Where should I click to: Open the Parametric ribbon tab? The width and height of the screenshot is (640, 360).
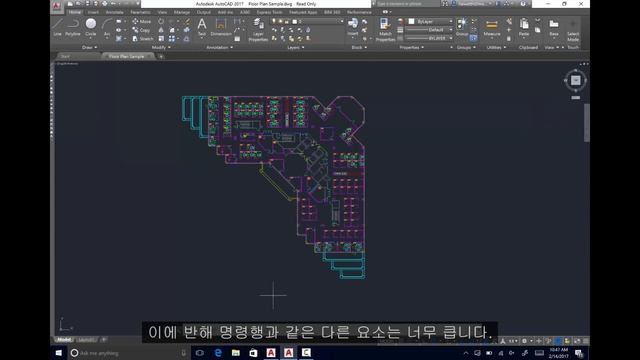tap(140, 12)
